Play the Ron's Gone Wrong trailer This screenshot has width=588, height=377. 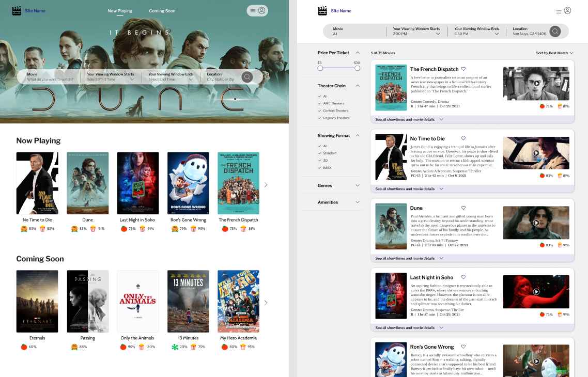click(536, 362)
